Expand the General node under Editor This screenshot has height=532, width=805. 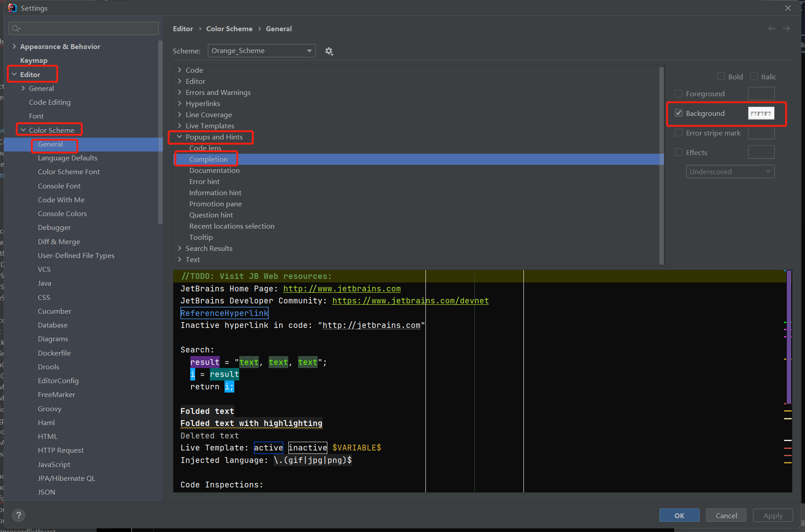click(23, 88)
